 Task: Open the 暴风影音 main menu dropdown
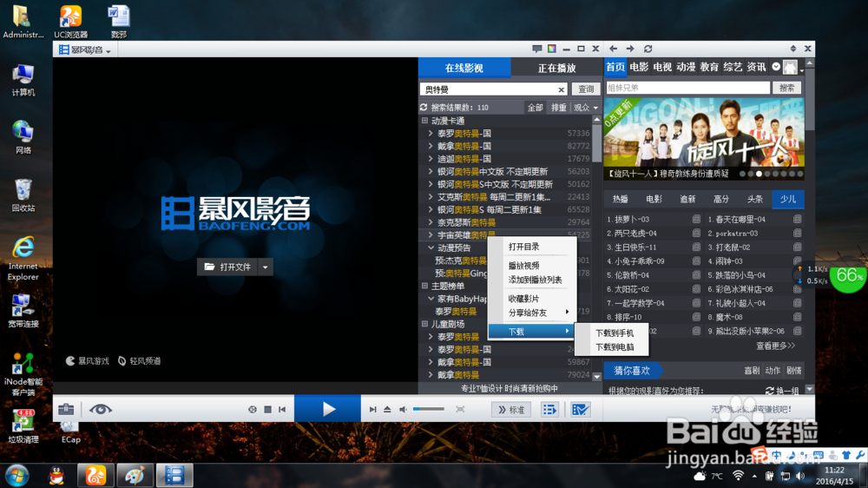coord(85,49)
